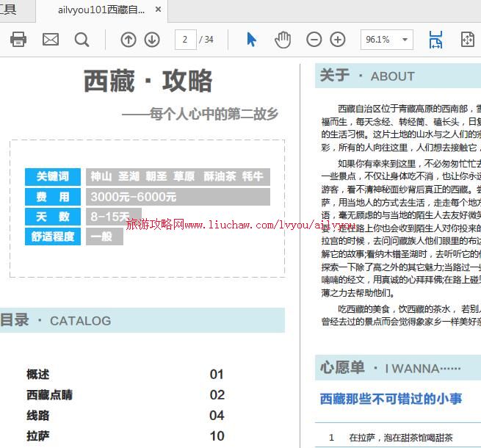This screenshot has height=448, width=481.
Task: Zoom out with minus button
Action: click(314, 40)
